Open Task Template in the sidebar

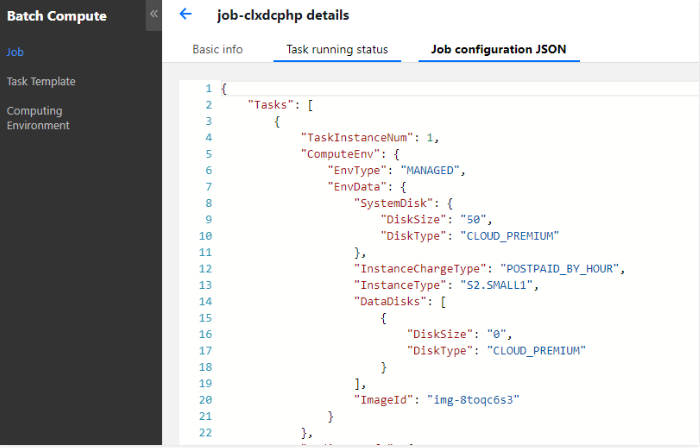(x=41, y=82)
